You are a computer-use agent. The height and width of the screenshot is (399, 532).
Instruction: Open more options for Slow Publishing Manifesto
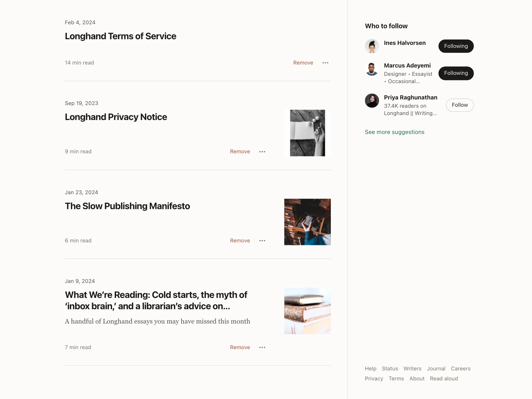click(262, 241)
